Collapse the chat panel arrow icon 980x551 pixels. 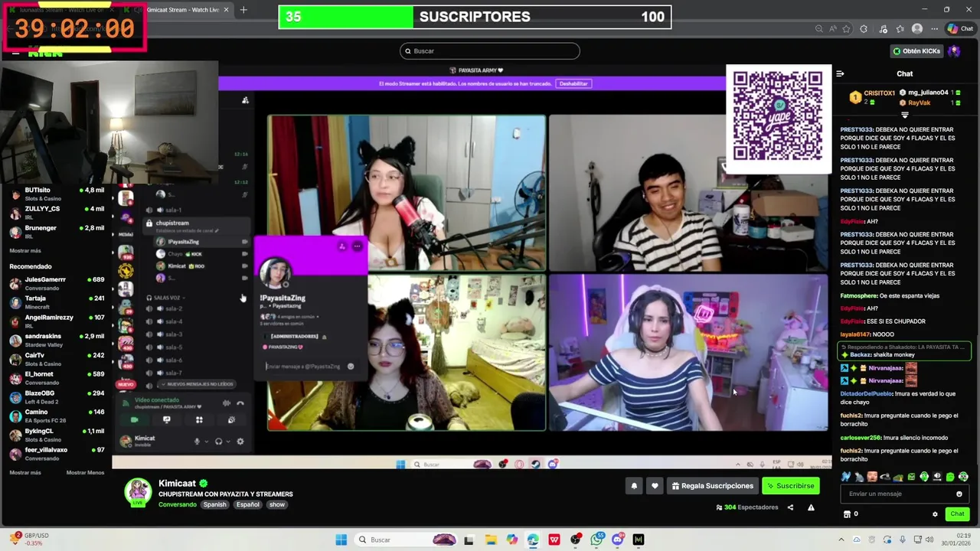(840, 73)
